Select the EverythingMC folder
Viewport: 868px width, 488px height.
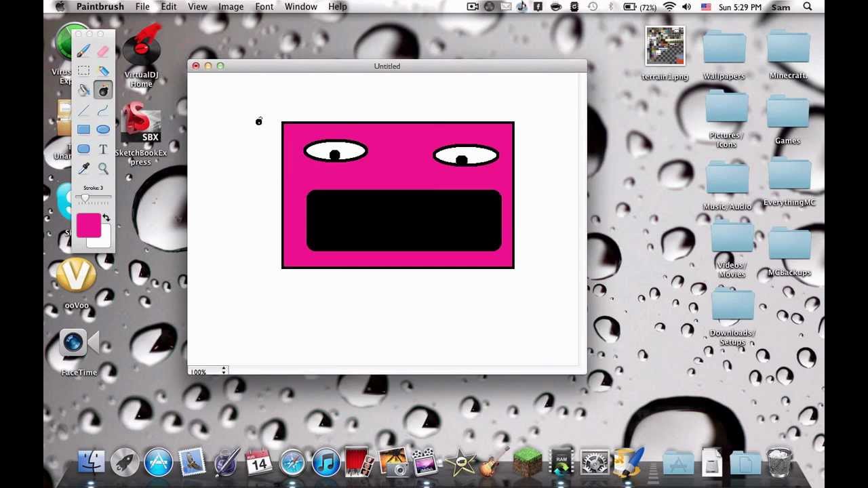789,182
